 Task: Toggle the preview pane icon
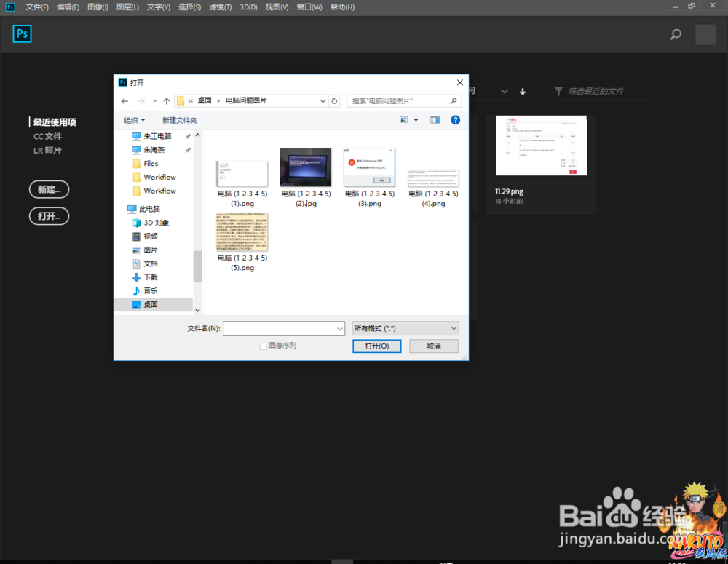(x=435, y=120)
